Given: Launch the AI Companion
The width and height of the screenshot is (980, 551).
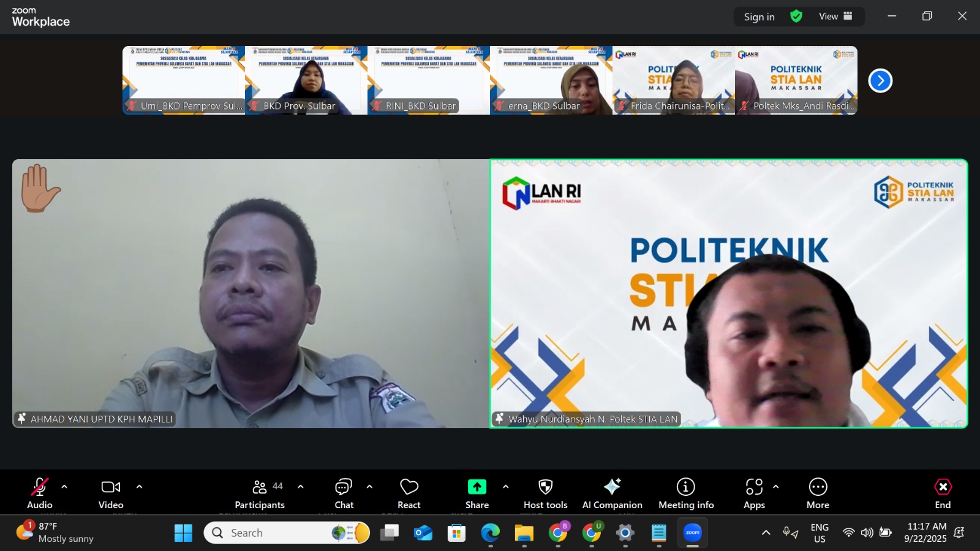Looking at the screenshot, I should tap(612, 493).
